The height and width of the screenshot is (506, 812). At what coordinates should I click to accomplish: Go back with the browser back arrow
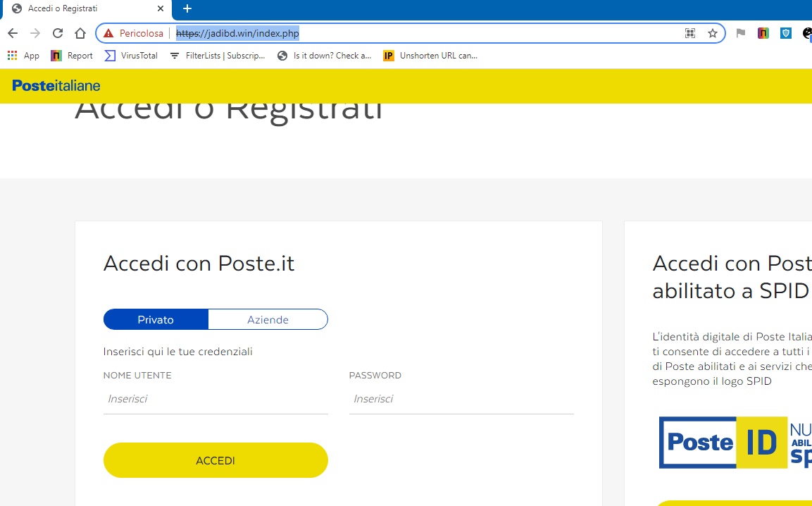[x=13, y=33]
